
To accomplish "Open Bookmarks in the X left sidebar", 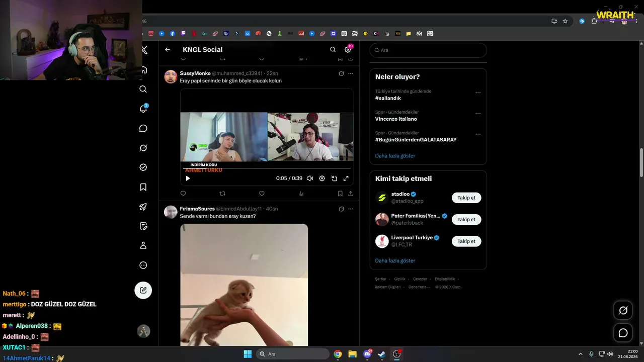I will (x=143, y=187).
